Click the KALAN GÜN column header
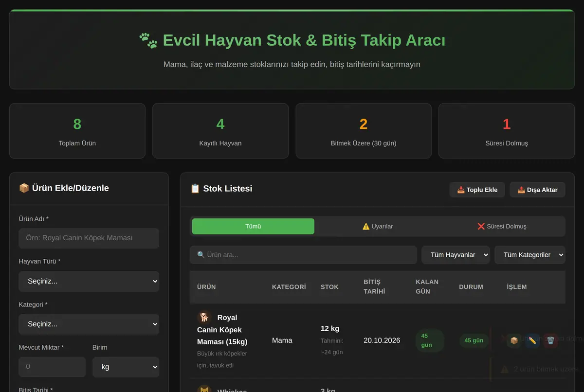The image size is (584, 392). [427, 286]
